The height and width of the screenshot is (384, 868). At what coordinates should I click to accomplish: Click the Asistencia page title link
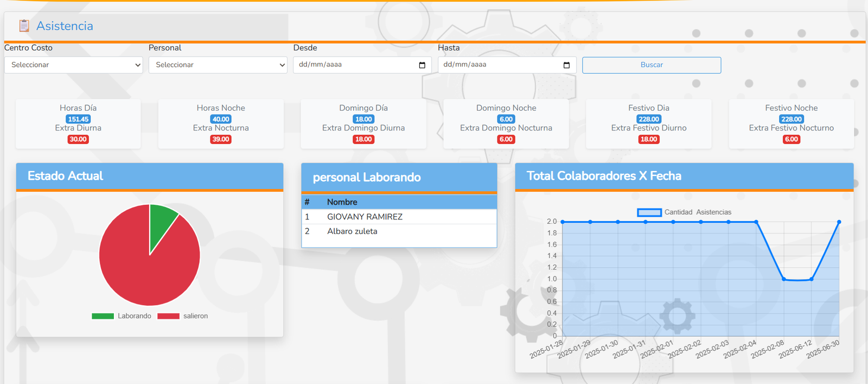point(65,26)
